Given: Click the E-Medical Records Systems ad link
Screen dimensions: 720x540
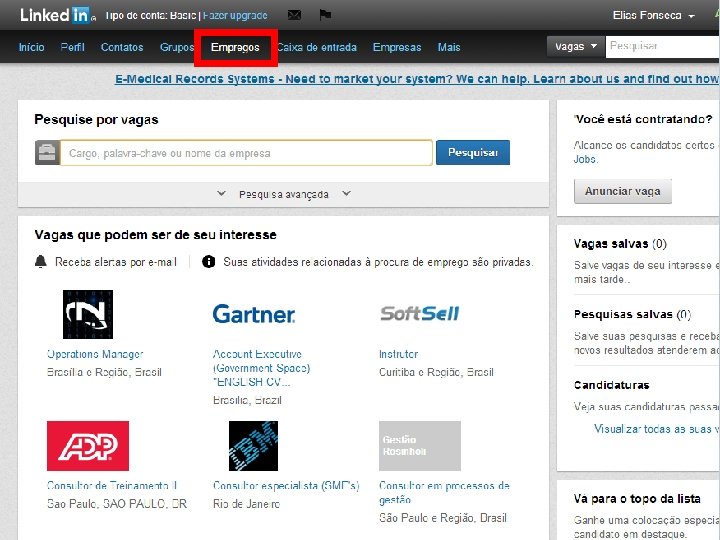Looking at the screenshot, I should 417,79.
